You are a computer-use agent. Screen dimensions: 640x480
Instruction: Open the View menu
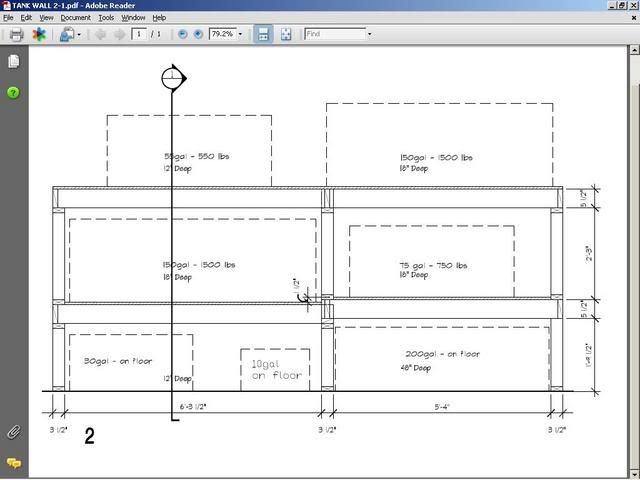(46, 18)
